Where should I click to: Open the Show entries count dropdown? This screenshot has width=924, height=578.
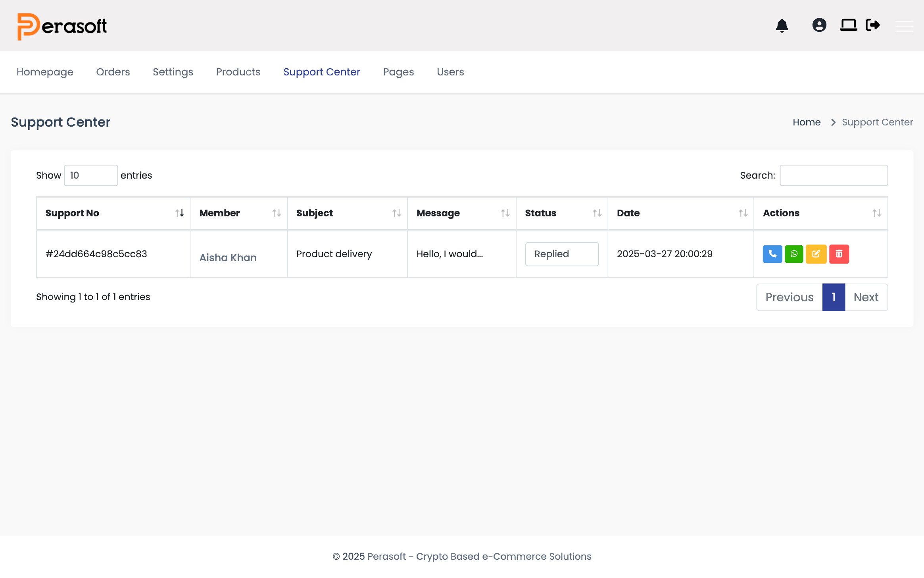[x=91, y=175]
